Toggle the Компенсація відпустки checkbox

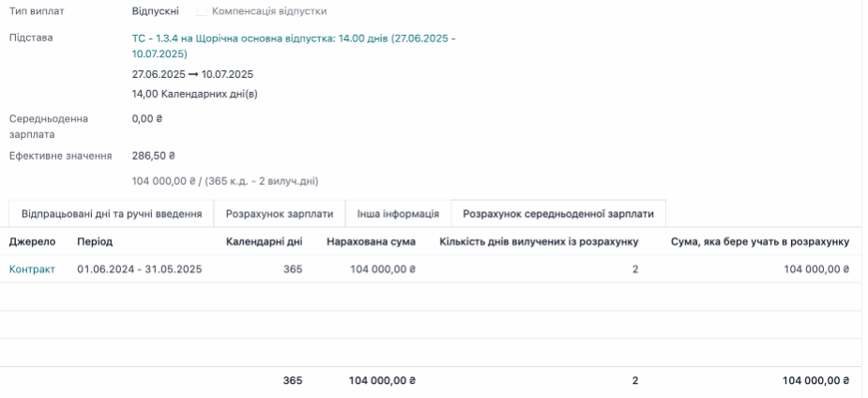click(203, 11)
